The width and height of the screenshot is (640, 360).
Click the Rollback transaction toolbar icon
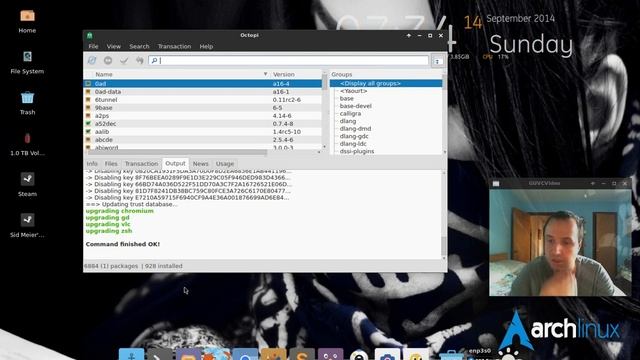click(140, 60)
